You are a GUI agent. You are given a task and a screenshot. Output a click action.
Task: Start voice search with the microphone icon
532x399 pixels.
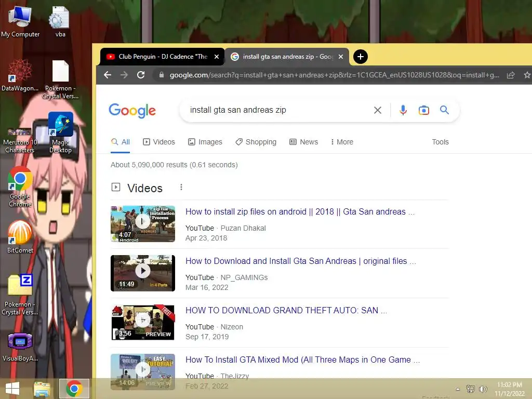403,110
